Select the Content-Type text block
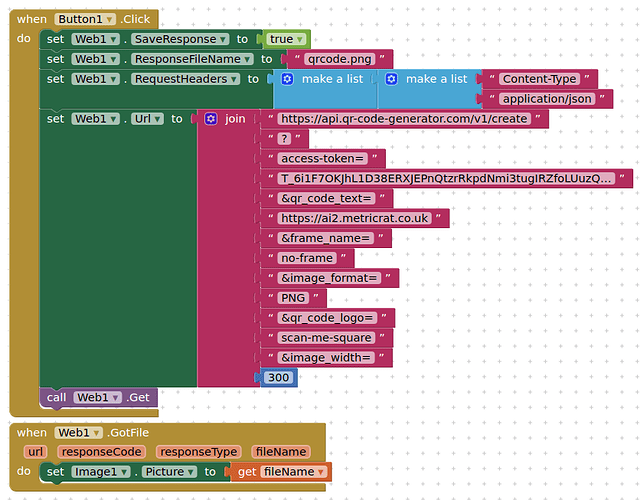 [538, 79]
